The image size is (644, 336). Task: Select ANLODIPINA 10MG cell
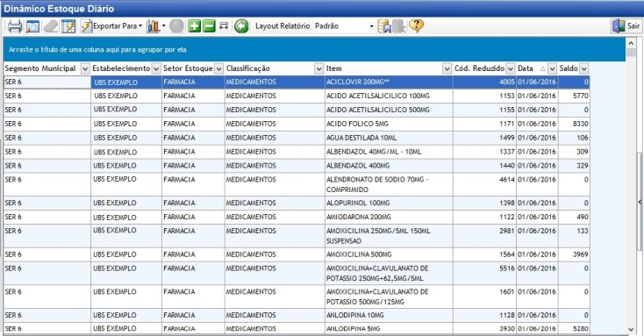[x=389, y=316]
